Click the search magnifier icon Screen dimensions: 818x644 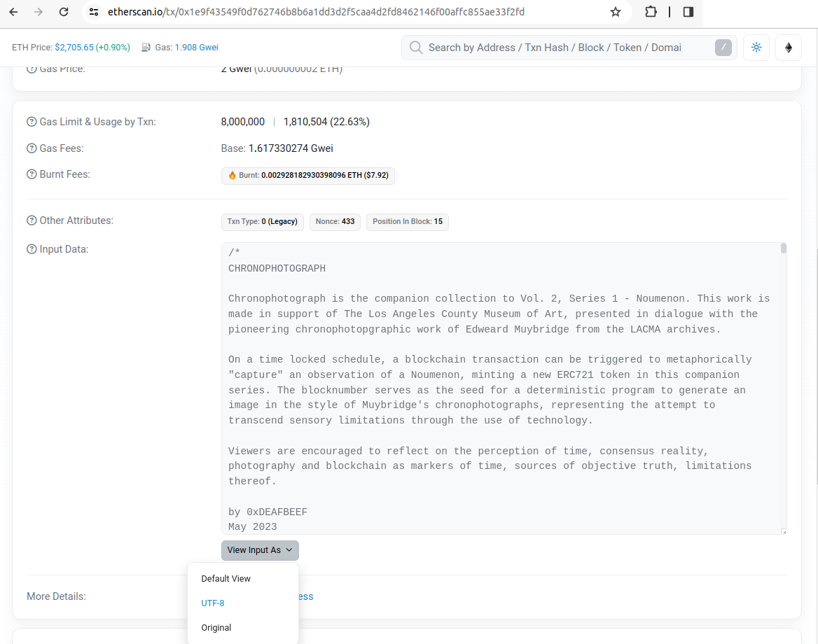(416, 48)
